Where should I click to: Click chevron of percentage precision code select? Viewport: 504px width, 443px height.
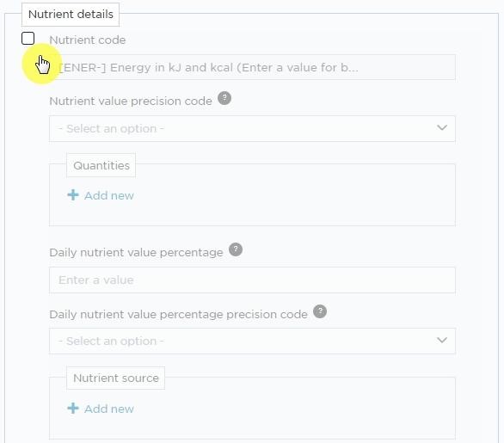(x=442, y=340)
